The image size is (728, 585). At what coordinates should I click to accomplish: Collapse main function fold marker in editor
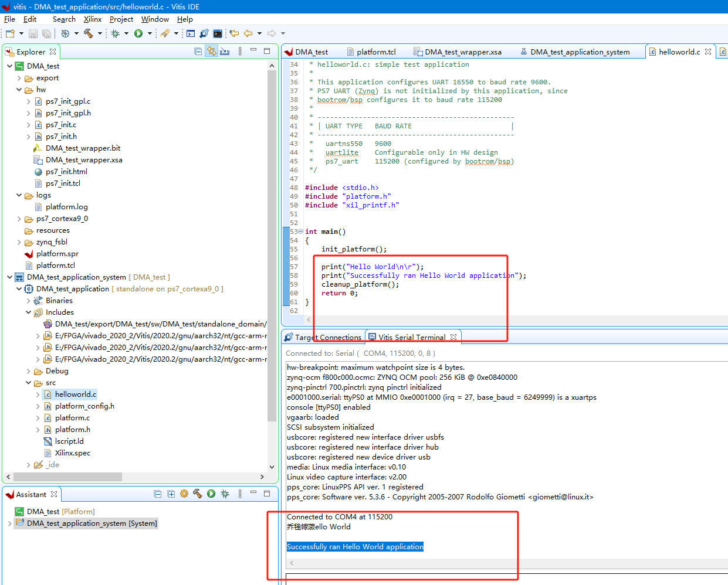click(x=301, y=232)
